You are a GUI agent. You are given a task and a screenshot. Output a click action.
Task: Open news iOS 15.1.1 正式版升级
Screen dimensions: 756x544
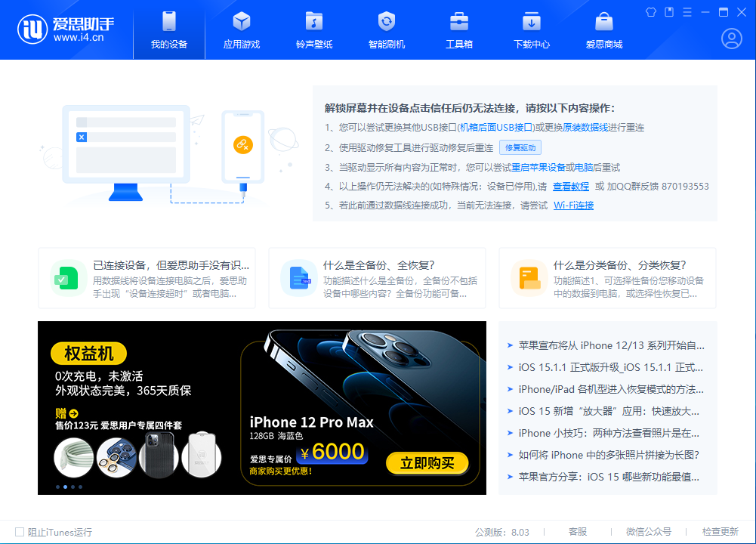pos(611,367)
